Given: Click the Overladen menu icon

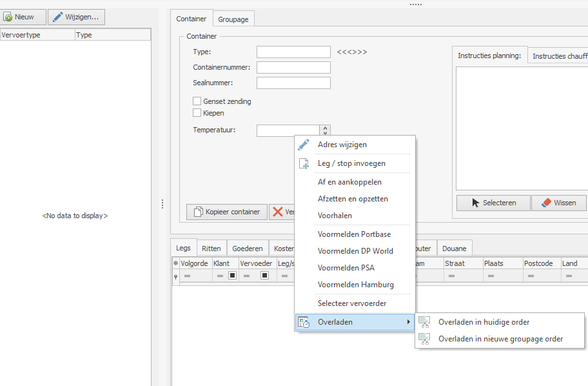Looking at the screenshot, I should pos(304,322).
